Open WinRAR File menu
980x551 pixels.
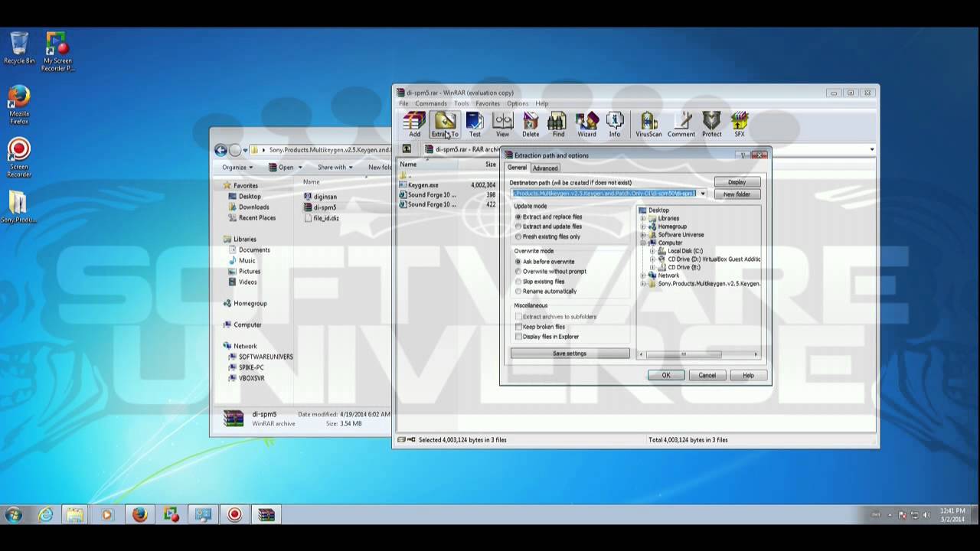pos(403,103)
